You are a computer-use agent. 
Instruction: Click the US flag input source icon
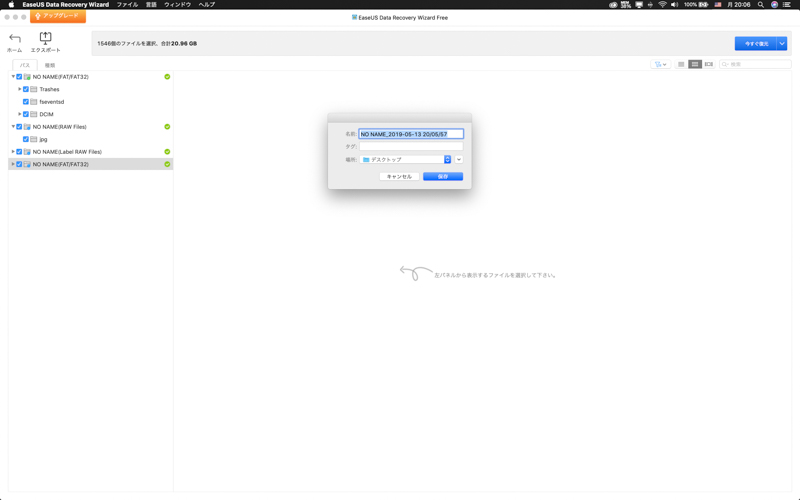click(718, 5)
